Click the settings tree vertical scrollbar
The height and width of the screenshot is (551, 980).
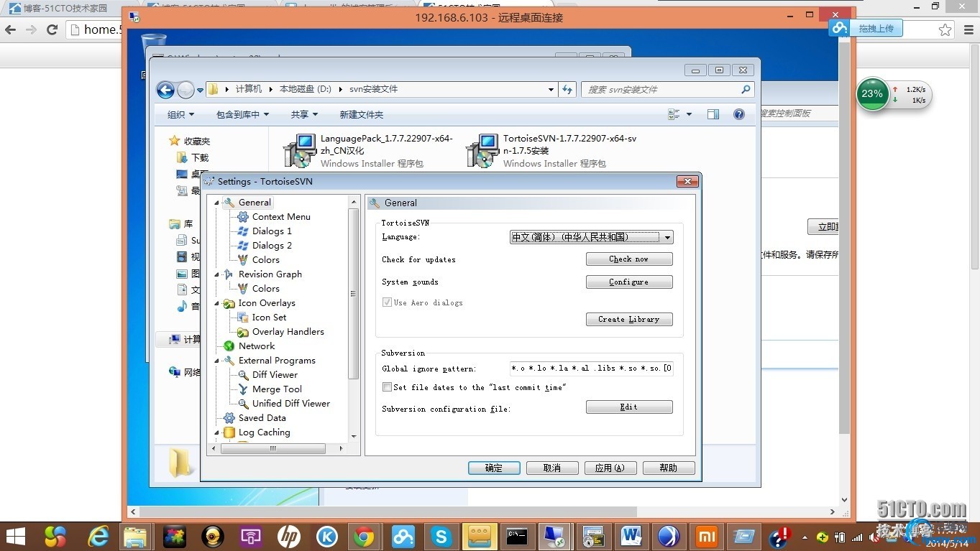point(353,293)
